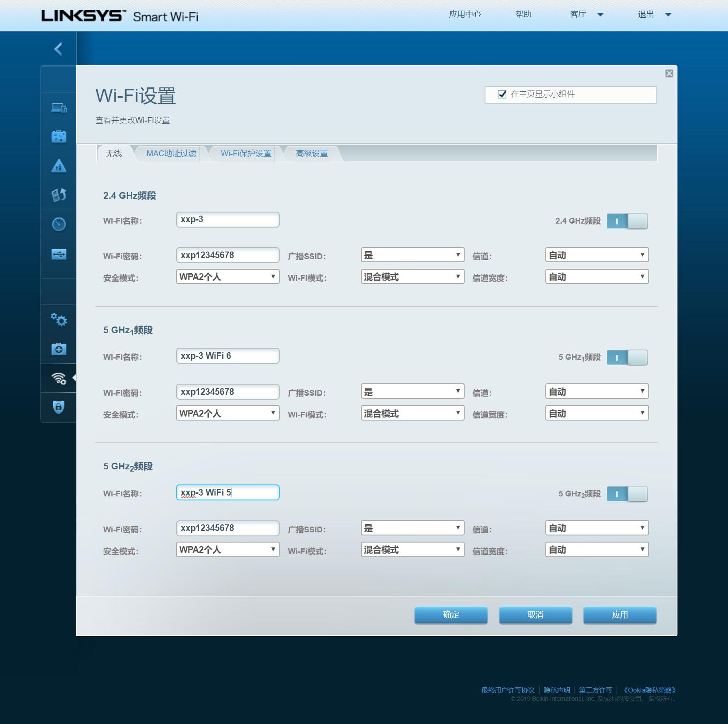Focus Wi-Fi名称 field containing xxp-3 WiFi 6
Image resolution: width=728 pixels, height=724 pixels.
pos(228,356)
